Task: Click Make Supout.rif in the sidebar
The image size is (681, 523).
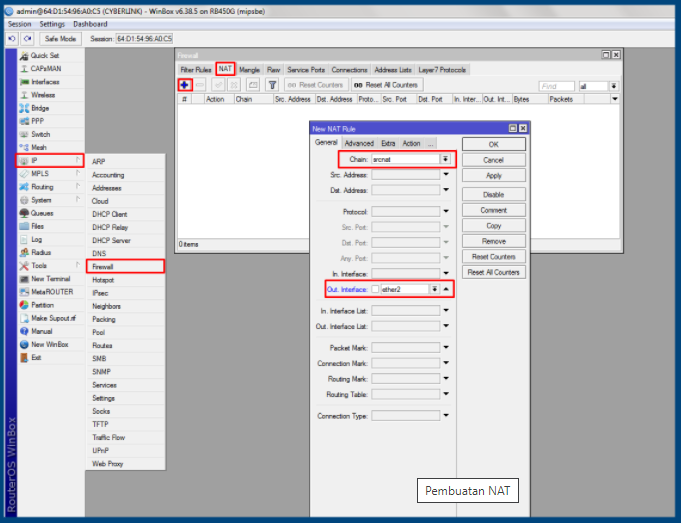Action: (50, 318)
